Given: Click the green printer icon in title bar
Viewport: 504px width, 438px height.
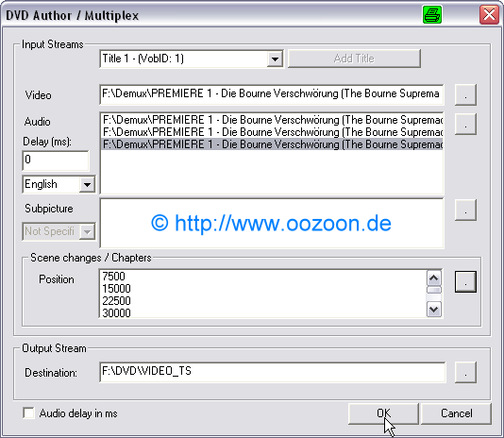Looking at the screenshot, I should pyautogui.click(x=432, y=15).
